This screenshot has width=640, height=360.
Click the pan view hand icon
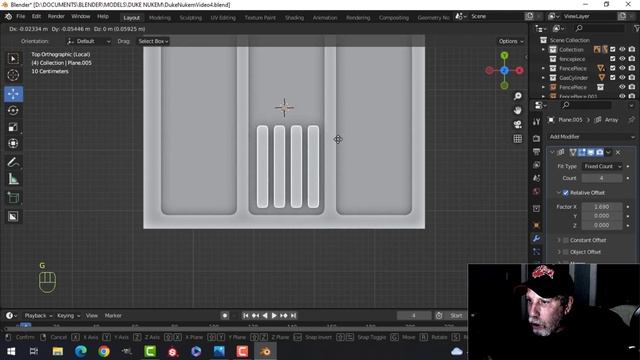(518, 110)
